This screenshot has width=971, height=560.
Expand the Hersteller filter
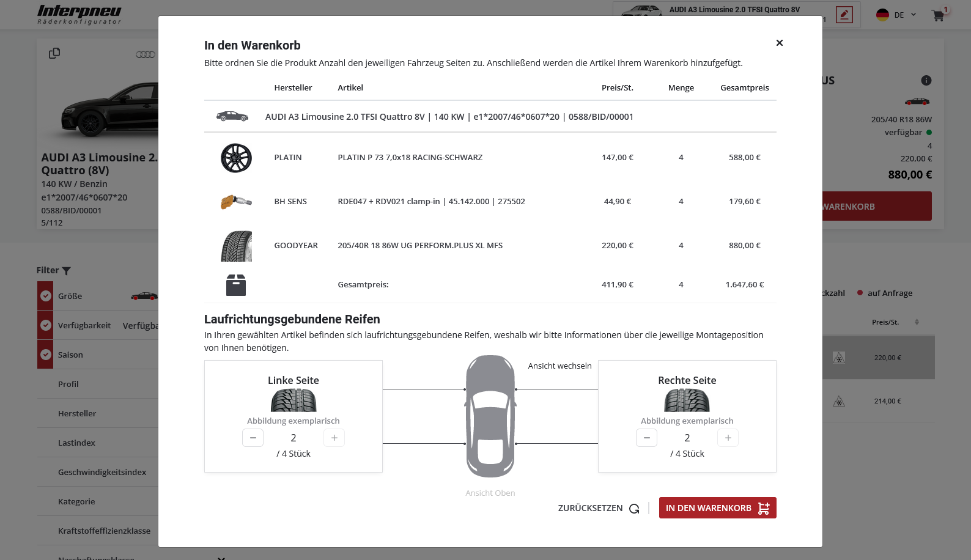click(x=98, y=413)
